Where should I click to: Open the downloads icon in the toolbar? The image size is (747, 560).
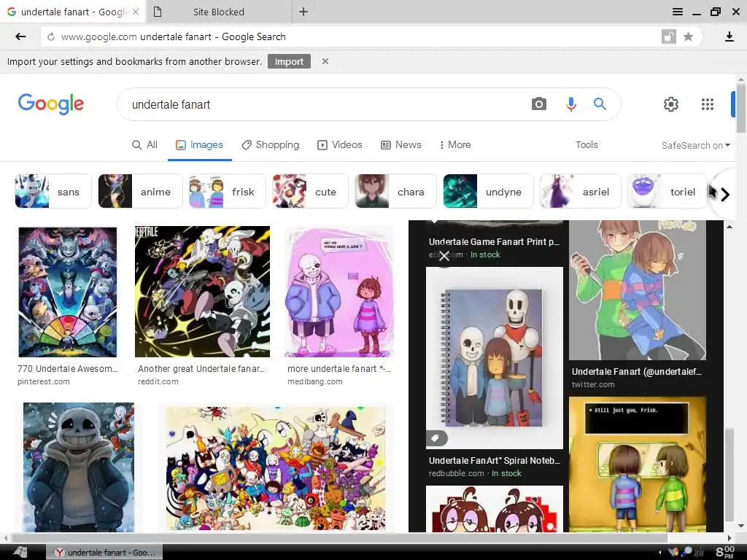pos(729,36)
